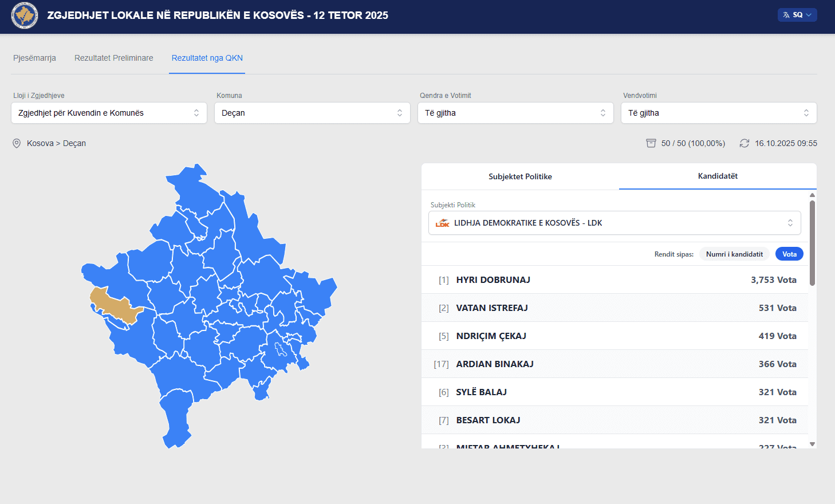Click the LDK party logo icon
The image size is (835, 504).
point(442,223)
